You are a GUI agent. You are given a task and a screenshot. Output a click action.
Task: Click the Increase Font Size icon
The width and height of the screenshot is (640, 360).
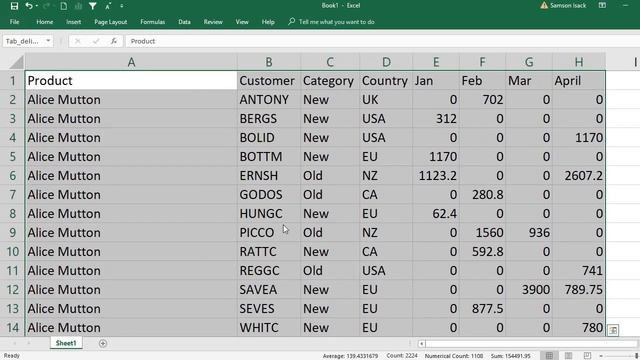pyautogui.click(x=108, y=6)
